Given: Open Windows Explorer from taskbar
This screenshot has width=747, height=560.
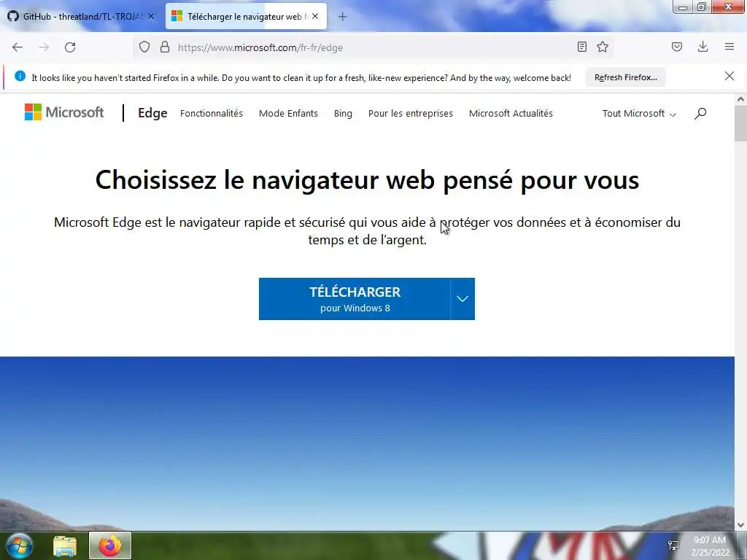Looking at the screenshot, I should (x=65, y=545).
